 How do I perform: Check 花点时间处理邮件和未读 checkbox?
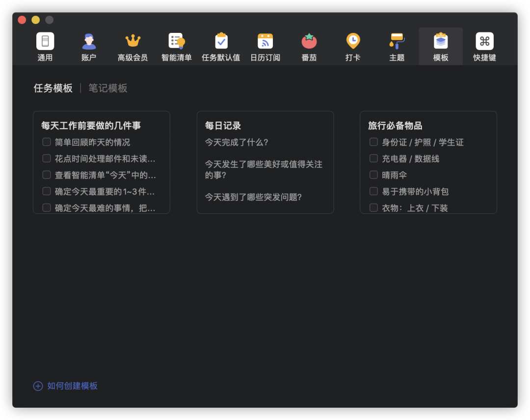tap(47, 158)
